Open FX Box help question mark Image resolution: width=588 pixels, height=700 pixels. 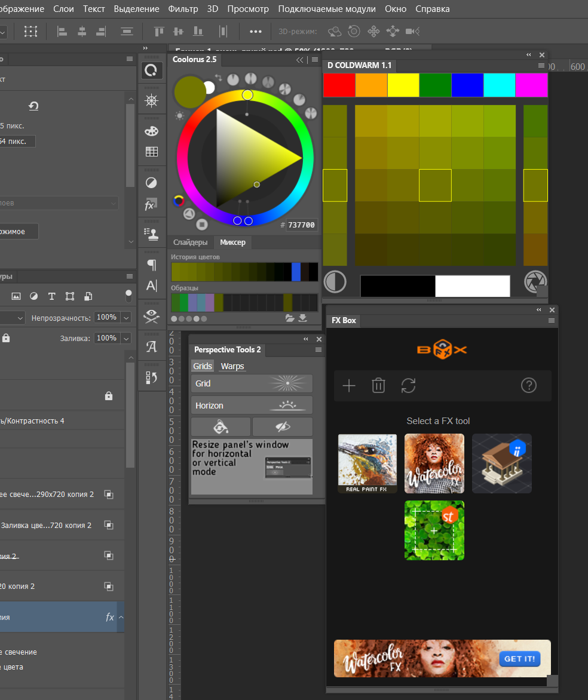(x=528, y=385)
